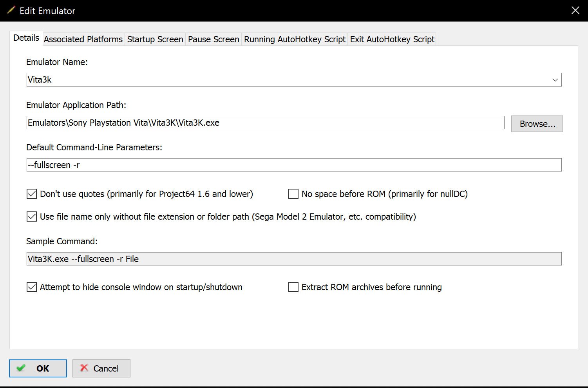Enable Extract ROM archives before running
The image size is (588, 388).
(x=293, y=287)
